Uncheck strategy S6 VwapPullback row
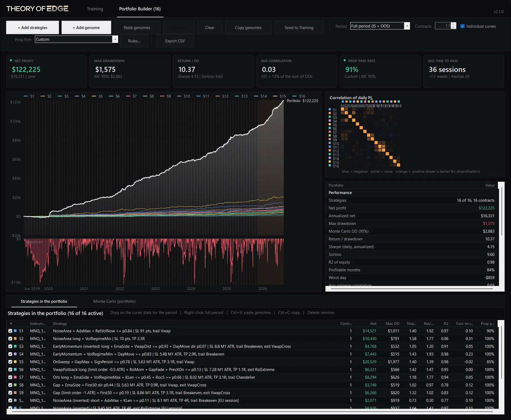 pos(10,369)
